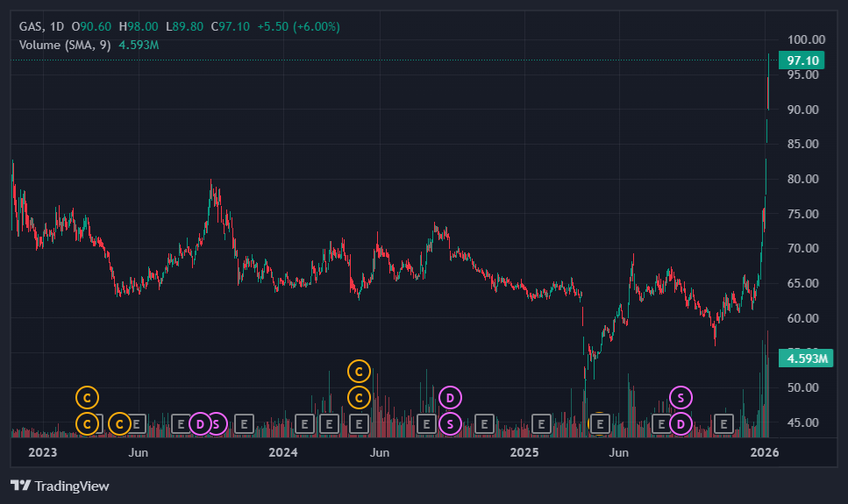Click the 100.00 level on the price scale
This screenshot has width=848, height=504.
806,39
